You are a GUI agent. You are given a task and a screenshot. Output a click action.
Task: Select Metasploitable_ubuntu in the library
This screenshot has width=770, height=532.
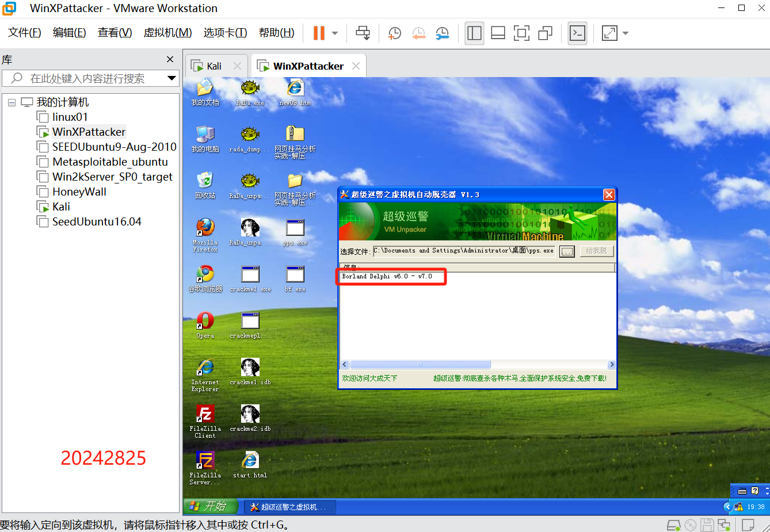point(110,162)
